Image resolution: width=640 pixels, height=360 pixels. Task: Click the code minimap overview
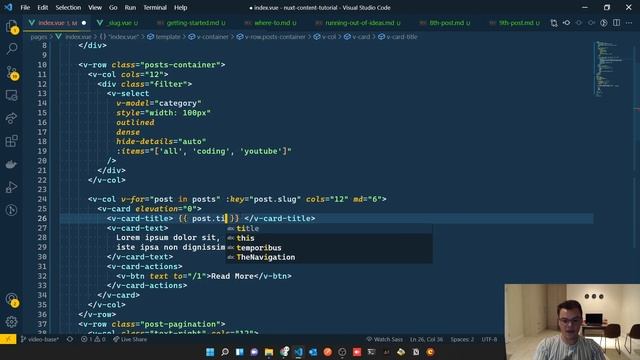tap(607, 69)
